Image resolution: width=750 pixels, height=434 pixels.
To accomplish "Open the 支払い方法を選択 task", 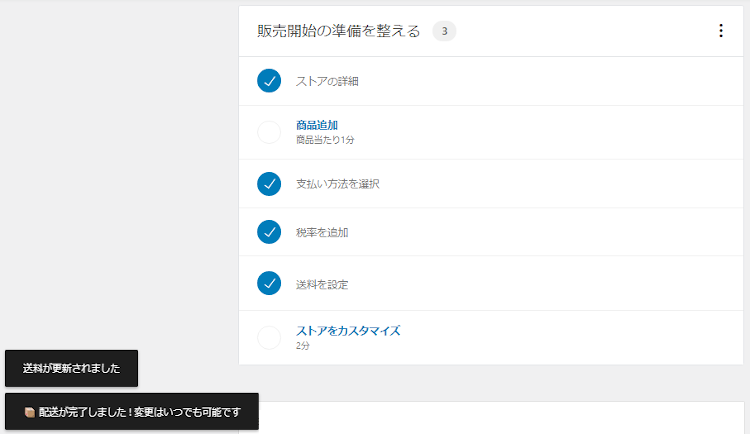I will [338, 184].
